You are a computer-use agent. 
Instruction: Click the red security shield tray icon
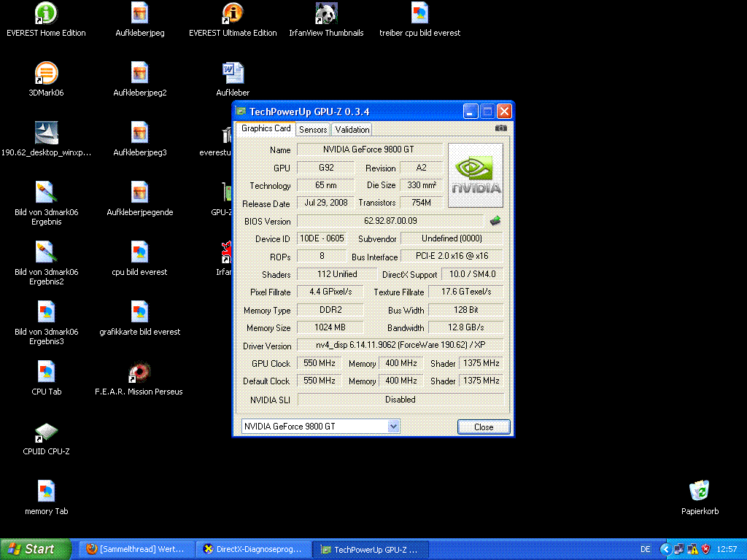(705, 550)
